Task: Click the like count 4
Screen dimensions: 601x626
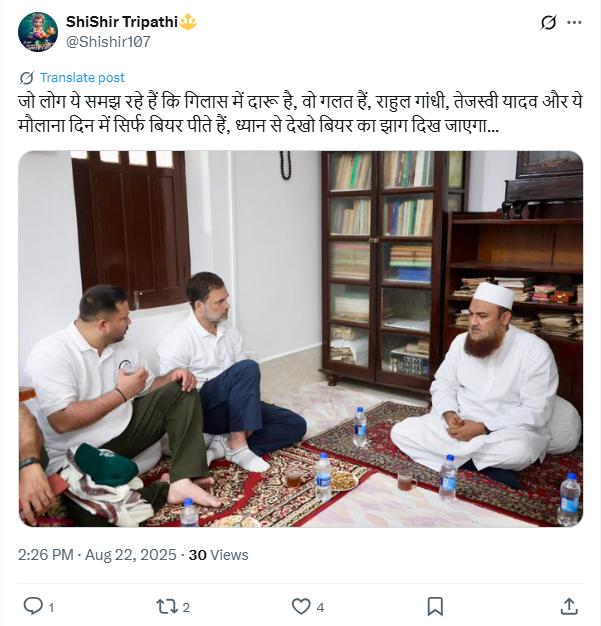Action: (320, 606)
